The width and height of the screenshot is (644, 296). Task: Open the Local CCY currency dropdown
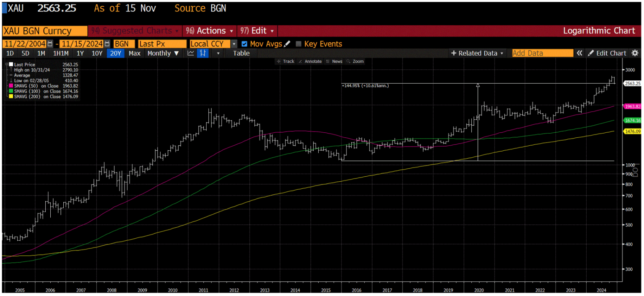[233, 44]
